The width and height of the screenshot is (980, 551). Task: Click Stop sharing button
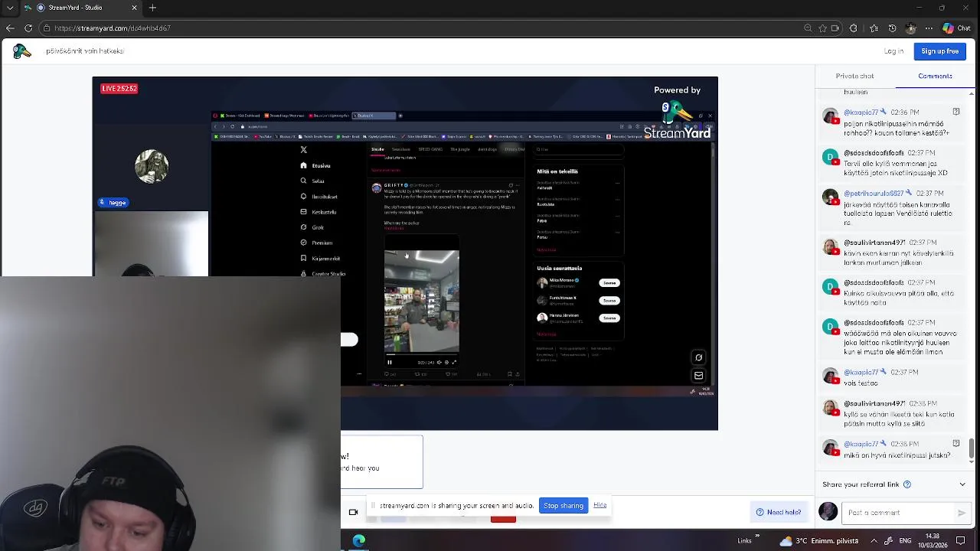point(563,505)
